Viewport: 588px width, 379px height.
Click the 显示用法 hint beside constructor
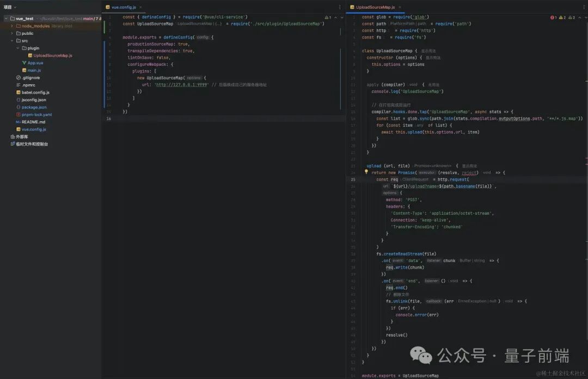433,58
